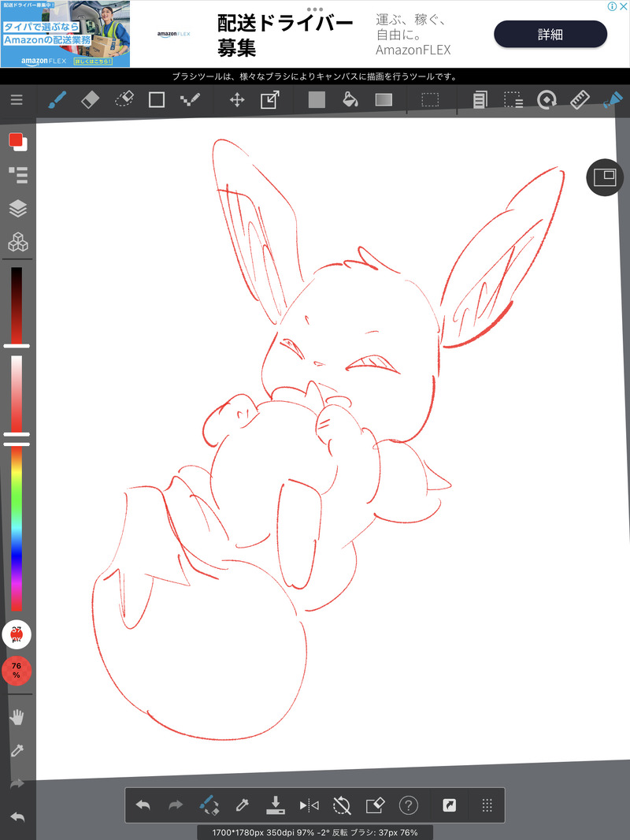Select the gray Fill rectangle tool

coord(317,99)
